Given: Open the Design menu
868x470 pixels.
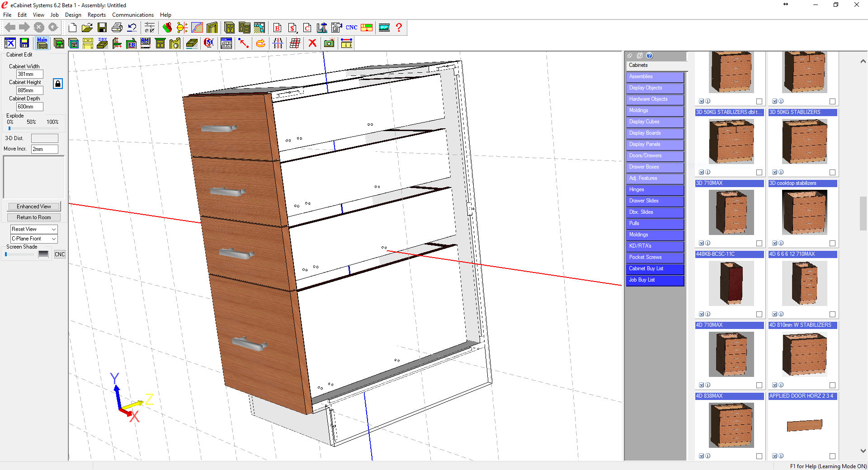Looking at the screenshot, I should click(73, 15).
